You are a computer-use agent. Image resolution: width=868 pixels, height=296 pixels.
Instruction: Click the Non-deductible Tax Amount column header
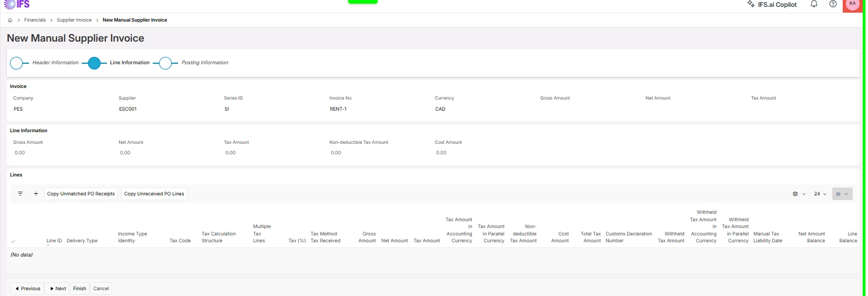pos(524,233)
